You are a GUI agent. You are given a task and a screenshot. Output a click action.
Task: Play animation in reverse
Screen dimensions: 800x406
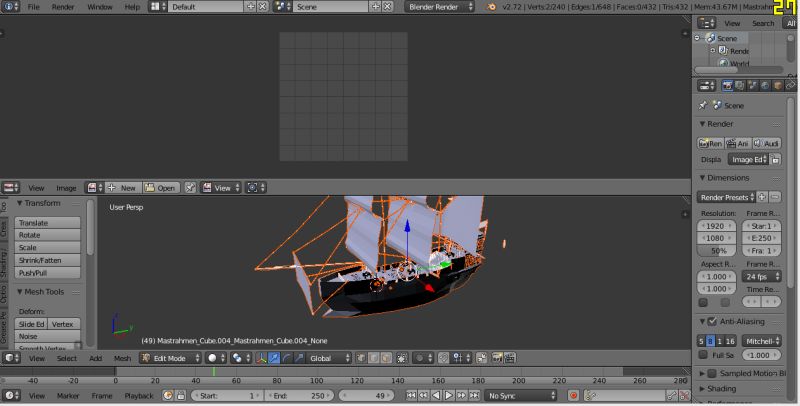click(436, 395)
